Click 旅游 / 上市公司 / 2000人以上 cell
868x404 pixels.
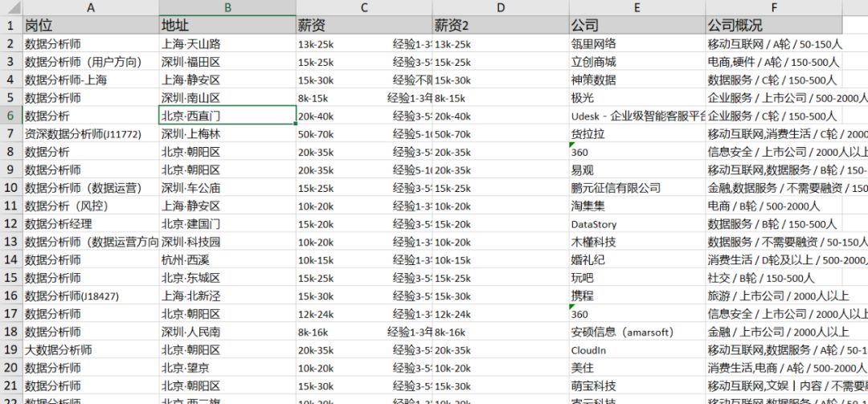pyautogui.click(x=774, y=296)
